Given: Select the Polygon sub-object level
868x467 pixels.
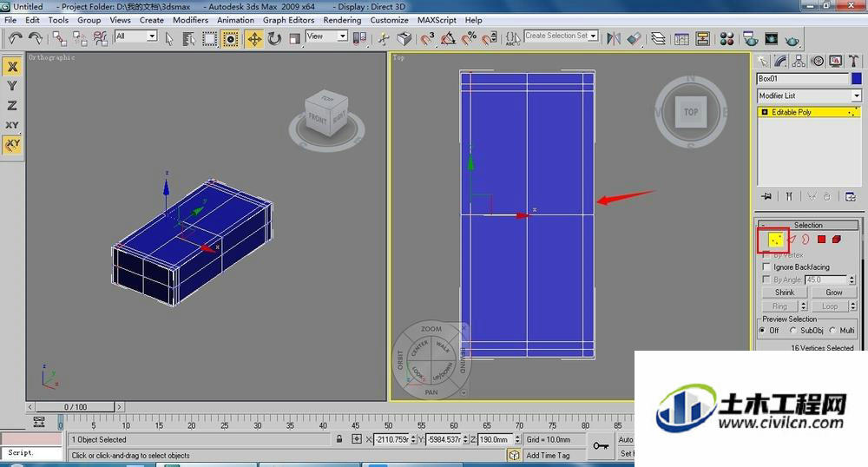Looking at the screenshot, I should tap(821, 239).
